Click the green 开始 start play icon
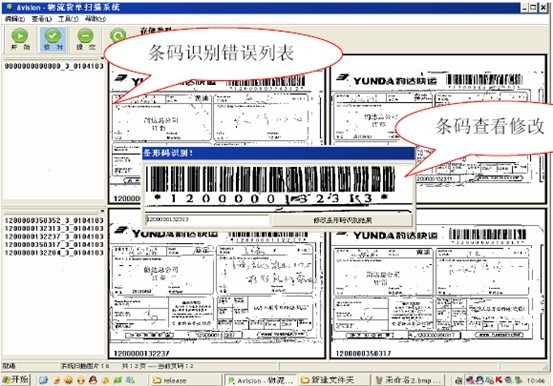This screenshot has height=386, width=553. point(20,36)
